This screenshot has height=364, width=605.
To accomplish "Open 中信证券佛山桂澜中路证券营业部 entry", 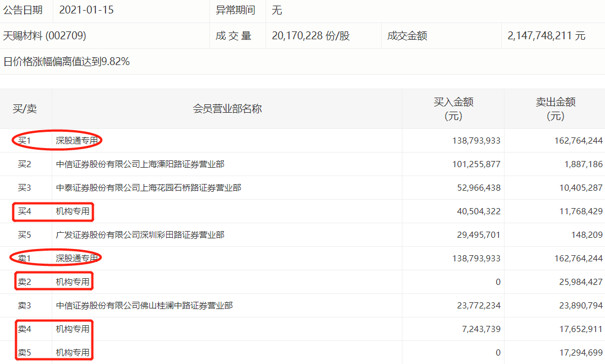I will click(x=144, y=306).
